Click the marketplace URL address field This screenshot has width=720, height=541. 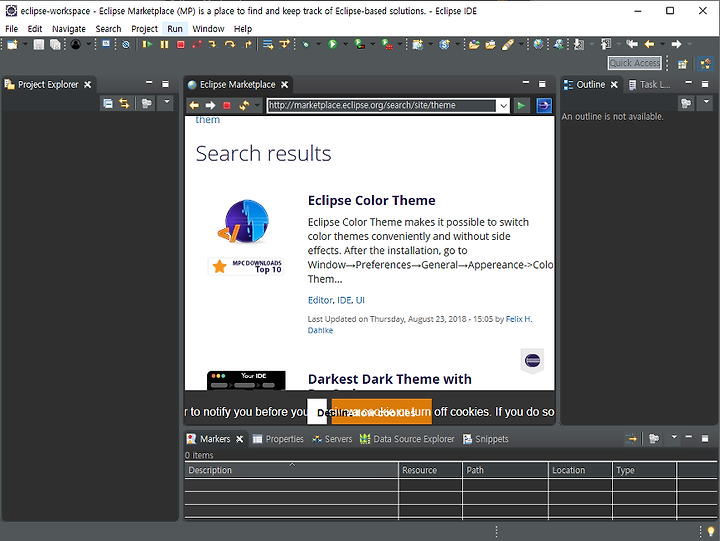pos(382,105)
